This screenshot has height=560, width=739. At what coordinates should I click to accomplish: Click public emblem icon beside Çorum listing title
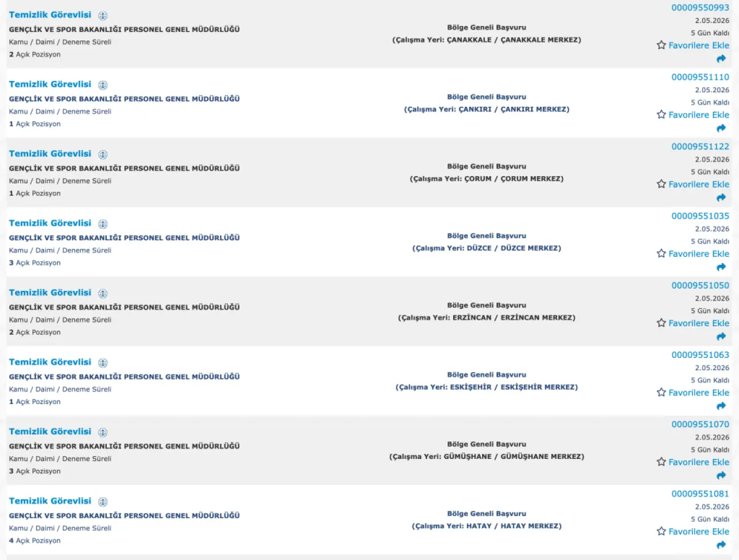(103, 155)
